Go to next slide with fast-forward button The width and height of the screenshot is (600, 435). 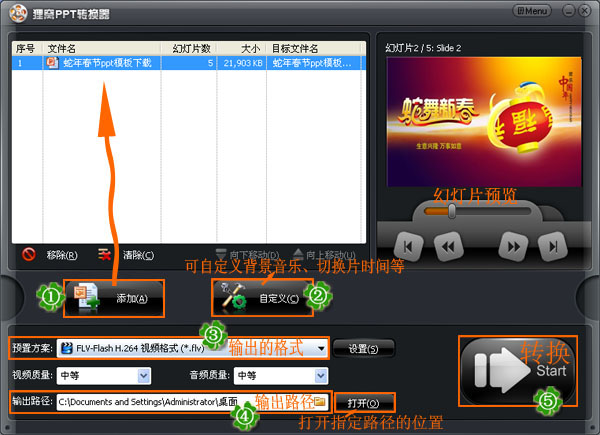point(514,247)
